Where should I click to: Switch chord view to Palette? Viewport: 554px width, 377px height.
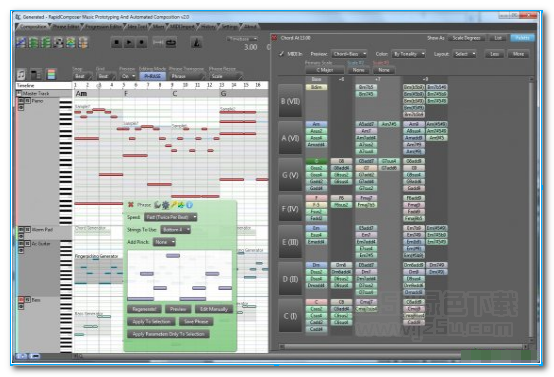[522, 38]
